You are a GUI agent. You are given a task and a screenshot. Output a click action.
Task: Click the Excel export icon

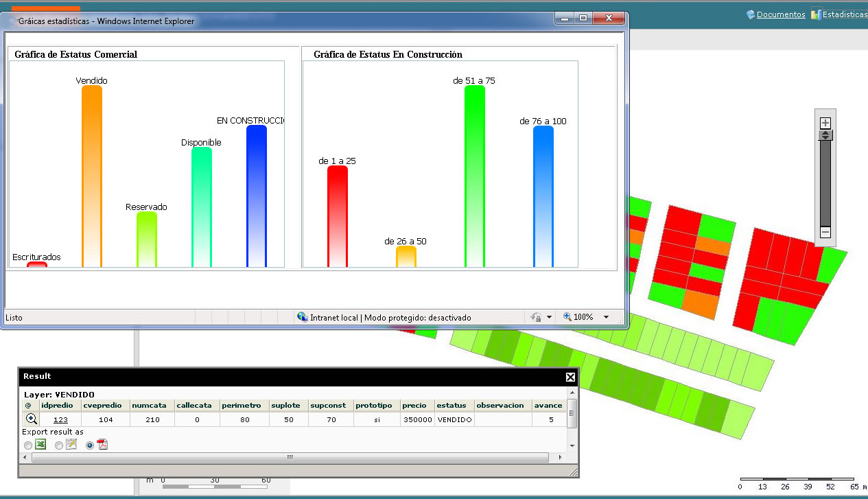40,445
